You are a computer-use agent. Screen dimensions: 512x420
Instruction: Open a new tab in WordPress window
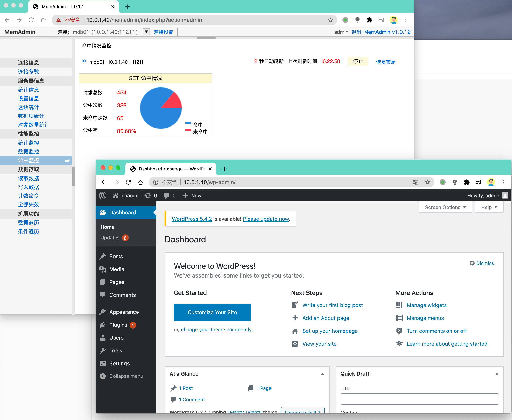224,169
